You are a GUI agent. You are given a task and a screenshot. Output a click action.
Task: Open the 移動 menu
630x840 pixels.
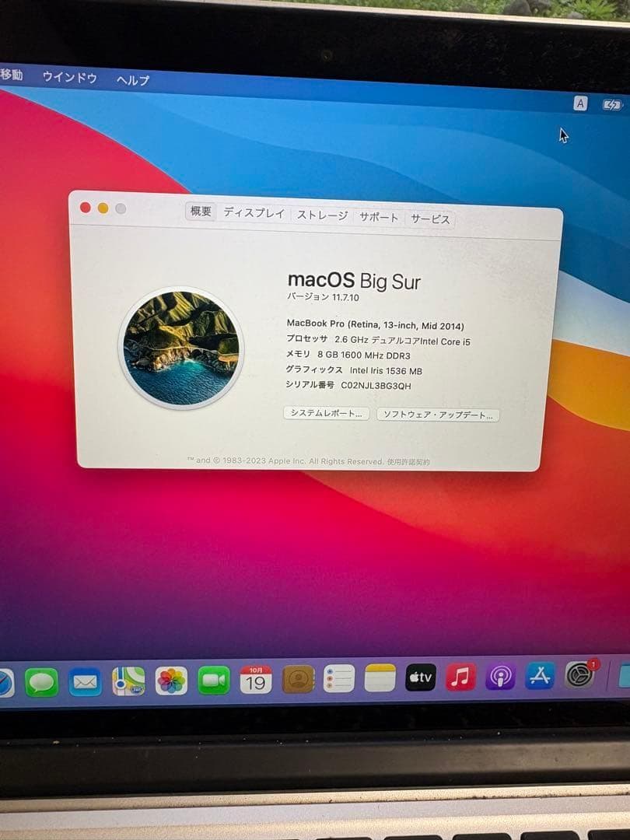point(11,75)
